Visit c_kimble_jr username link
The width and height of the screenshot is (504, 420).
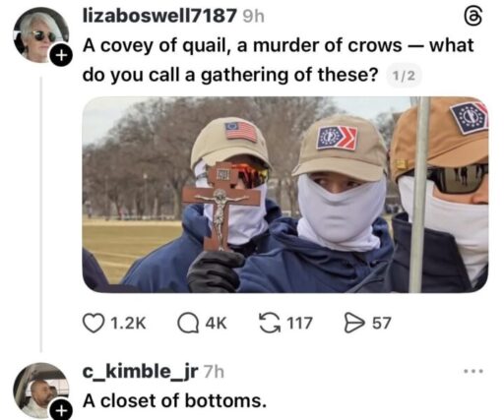tap(140, 371)
